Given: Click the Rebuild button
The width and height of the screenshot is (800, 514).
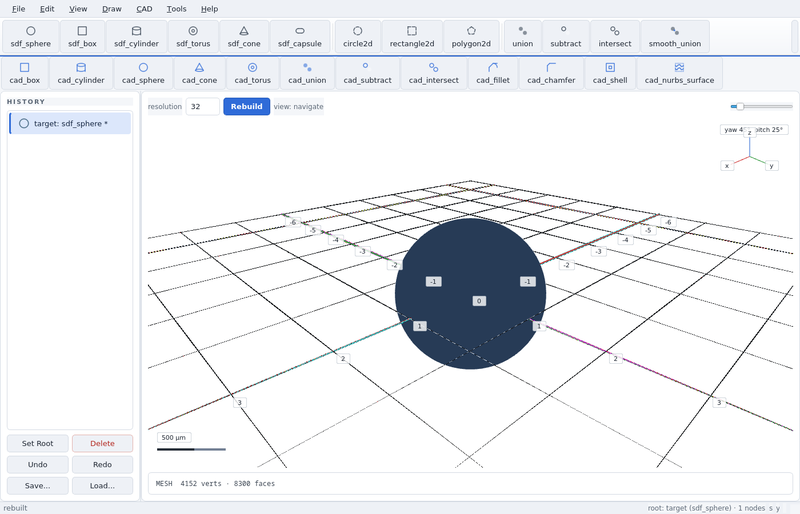Looking at the screenshot, I should tap(246, 106).
